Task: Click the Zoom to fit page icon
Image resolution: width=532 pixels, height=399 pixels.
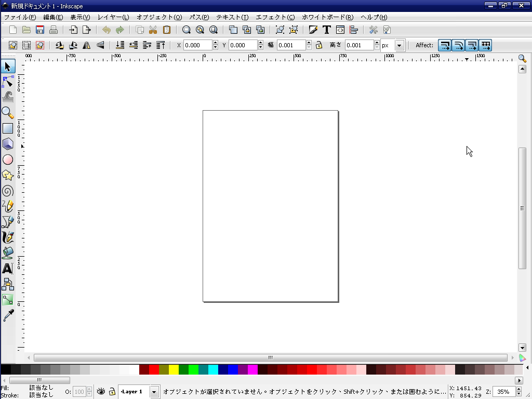Action: click(214, 30)
